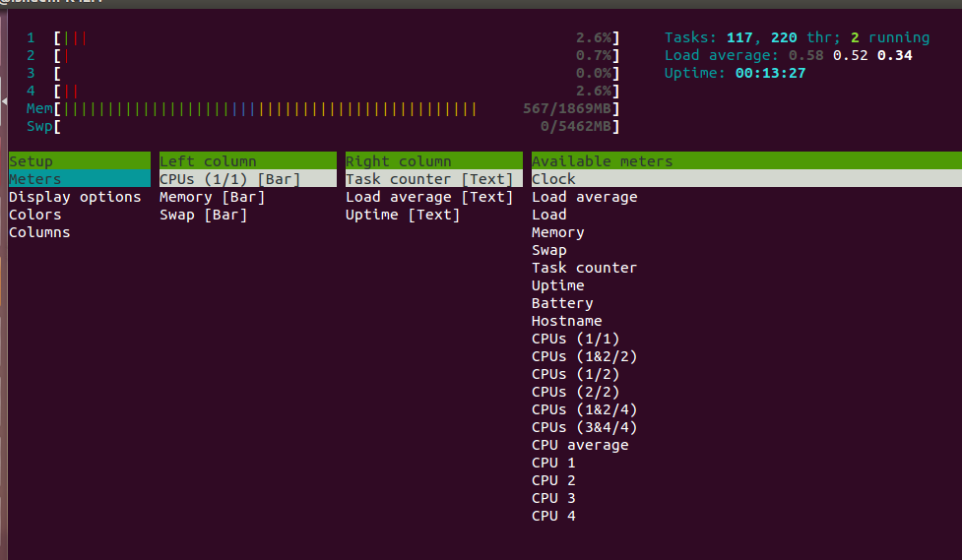The height and width of the screenshot is (560, 962).
Task: Select Uptime [Text] in Right column
Action: pyautogui.click(x=403, y=215)
